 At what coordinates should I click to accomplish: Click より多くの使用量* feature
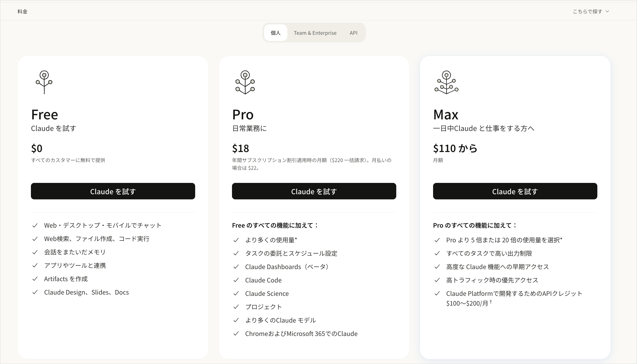click(x=271, y=240)
